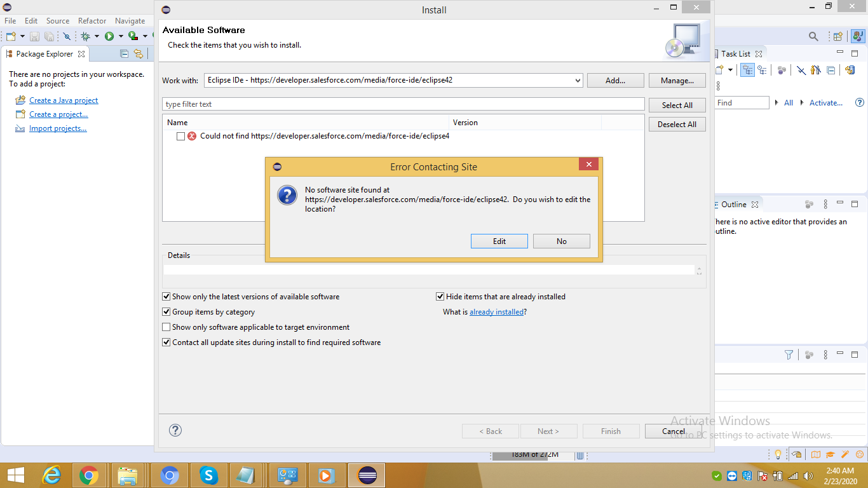
Task: Open the already installed link
Action: click(x=496, y=312)
